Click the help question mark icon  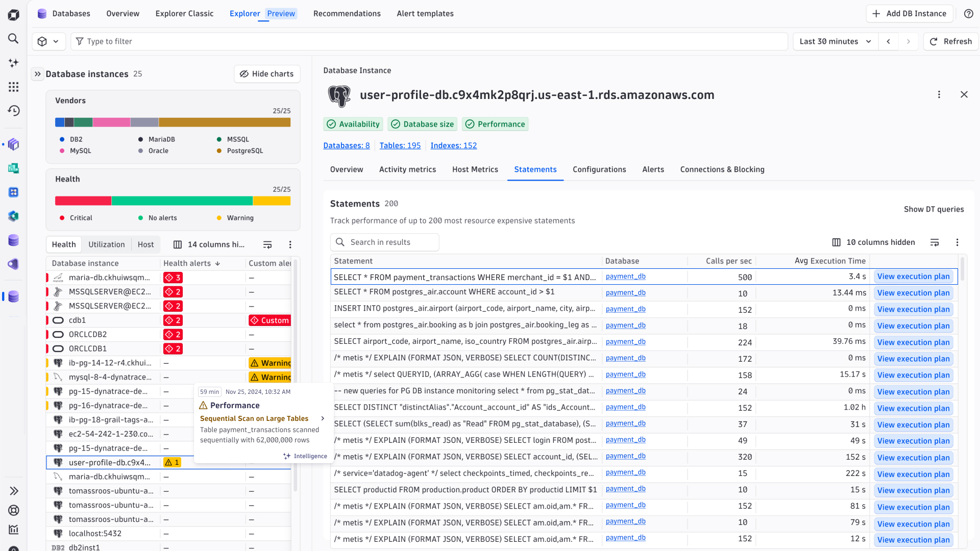pyautogui.click(x=968, y=14)
